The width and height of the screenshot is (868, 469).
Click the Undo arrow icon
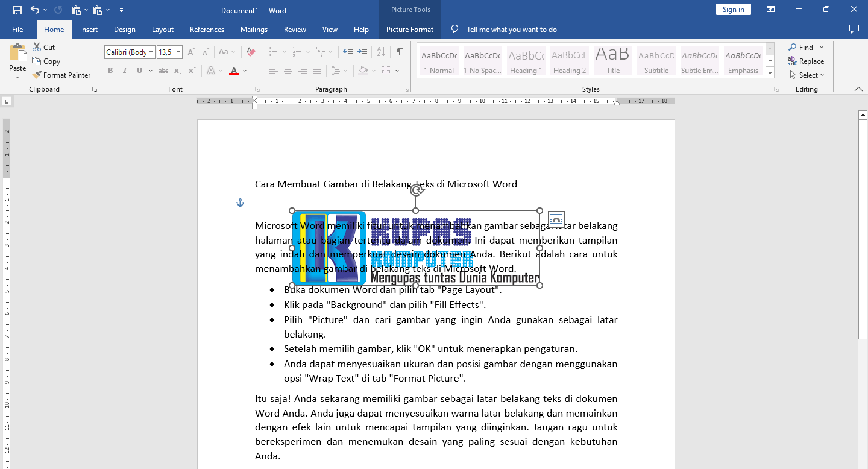coord(34,10)
